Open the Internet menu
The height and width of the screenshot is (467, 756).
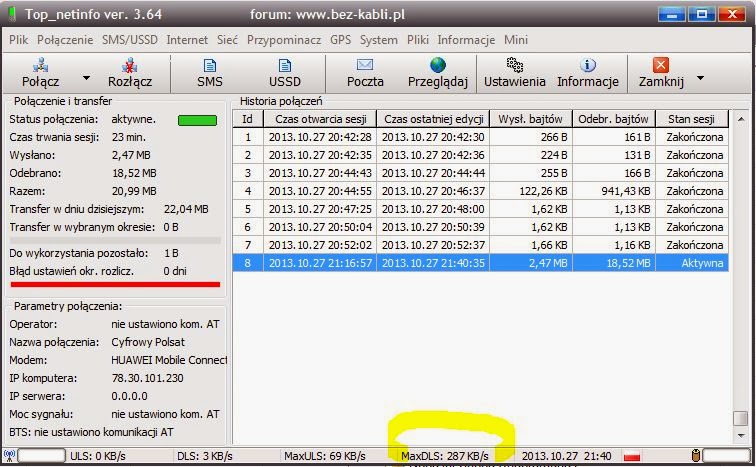(187, 40)
